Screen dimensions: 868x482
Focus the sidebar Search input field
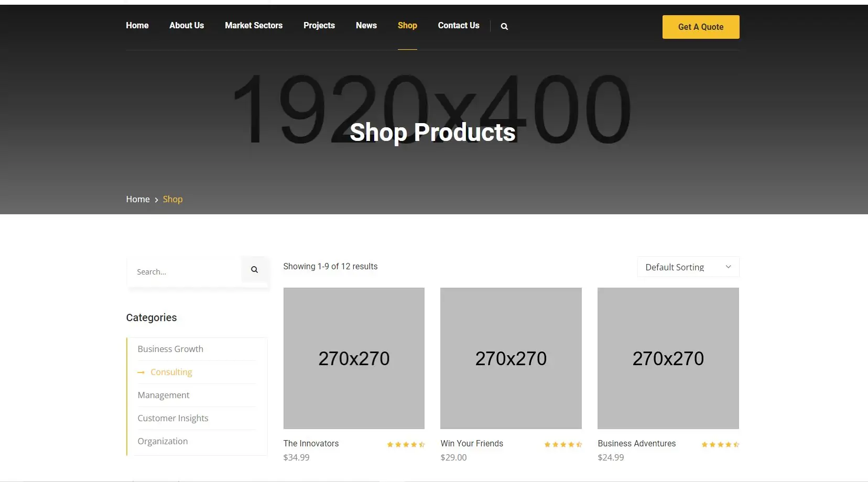(x=185, y=272)
